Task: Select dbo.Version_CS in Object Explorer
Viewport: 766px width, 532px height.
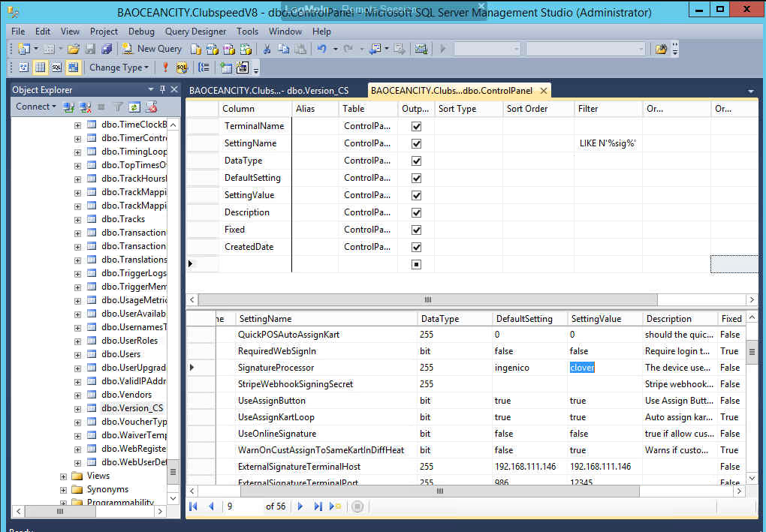Action: (132, 408)
